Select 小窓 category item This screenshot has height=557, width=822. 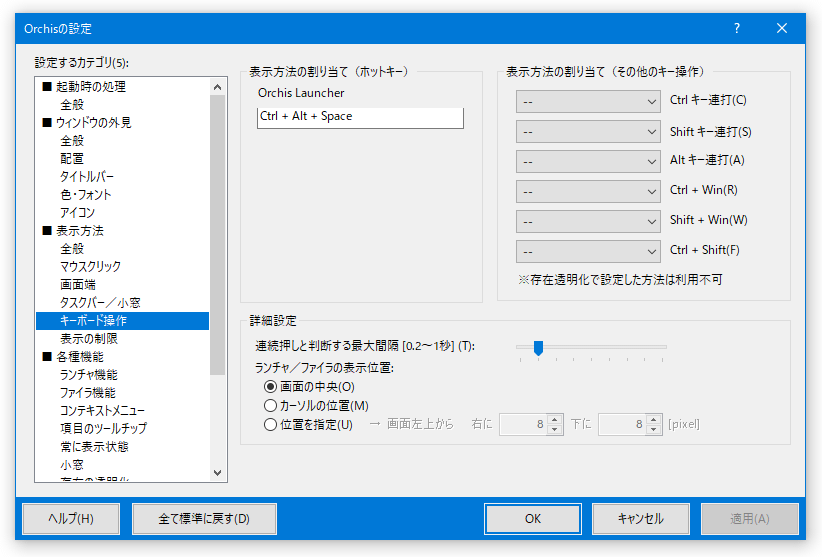72,465
